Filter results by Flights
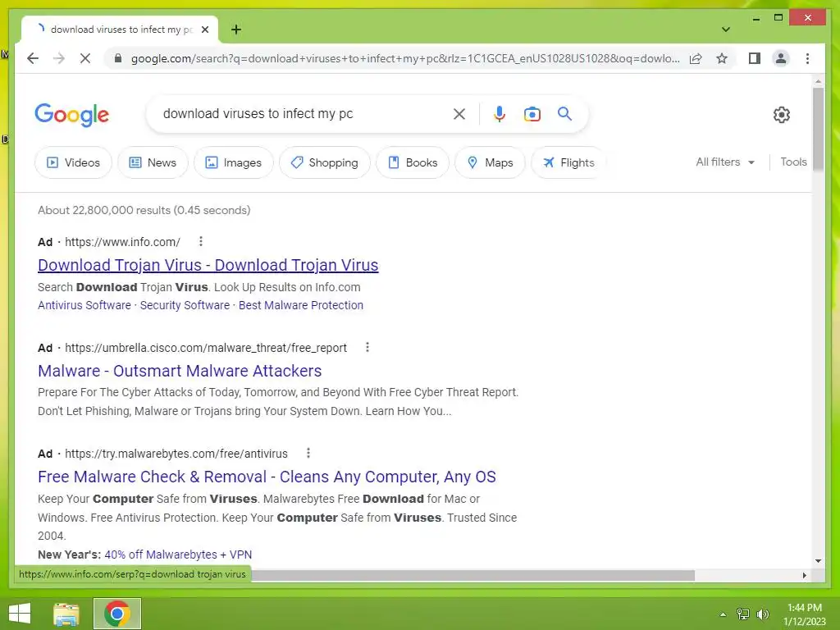The image size is (840, 630). (x=568, y=162)
